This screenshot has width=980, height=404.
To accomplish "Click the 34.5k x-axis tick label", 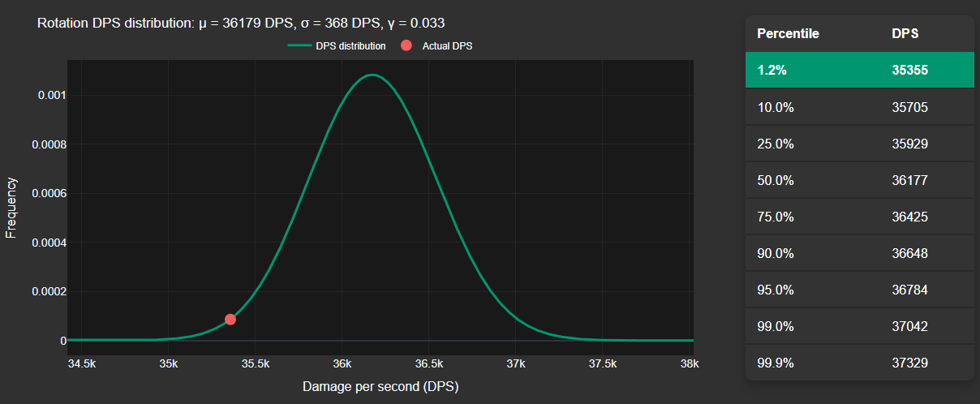I will point(82,364).
